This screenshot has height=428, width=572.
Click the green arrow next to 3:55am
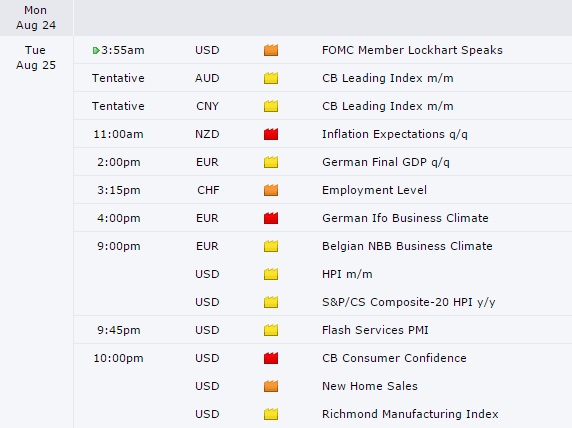pos(96,50)
